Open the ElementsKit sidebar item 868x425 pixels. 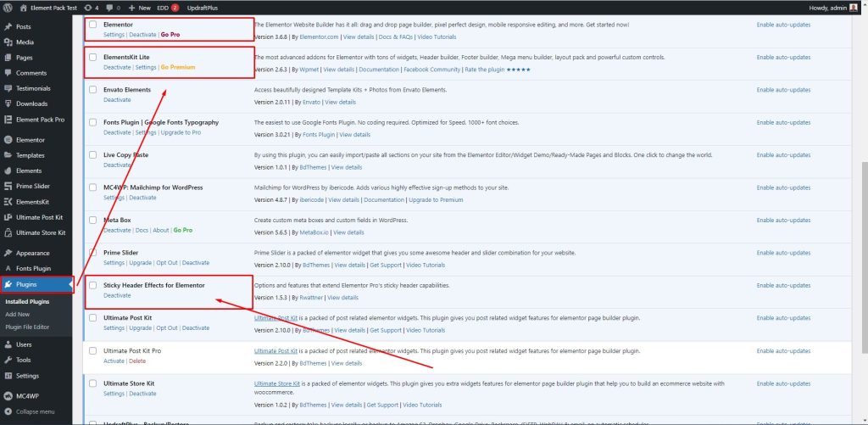tap(32, 202)
